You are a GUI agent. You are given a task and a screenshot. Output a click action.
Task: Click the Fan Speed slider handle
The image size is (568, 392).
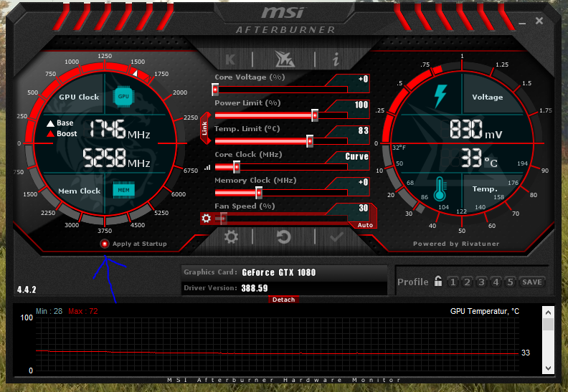pos(224,219)
